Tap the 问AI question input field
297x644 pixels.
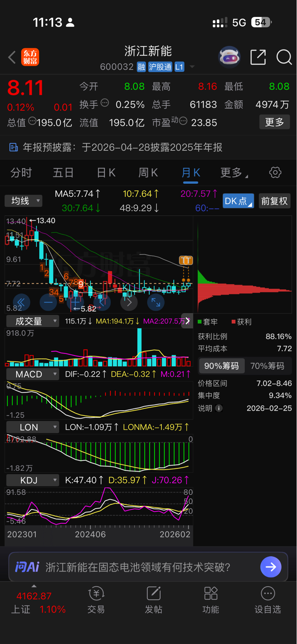[148, 567]
